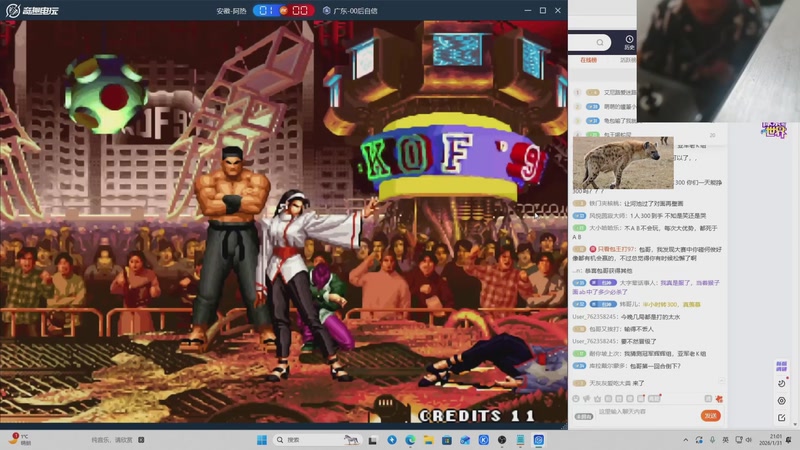Click the 世界 logo badge
Viewport: 800px width, 450px height.
(x=774, y=130)
